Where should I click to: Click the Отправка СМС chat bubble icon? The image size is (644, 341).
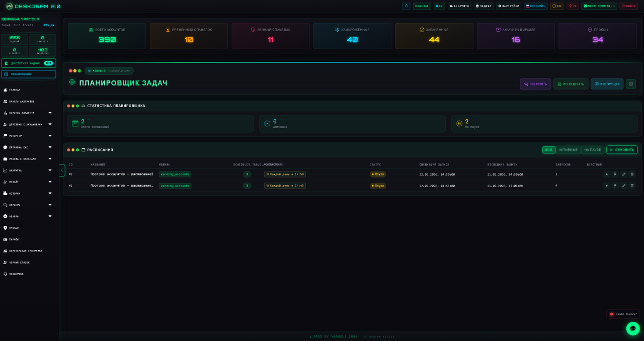pyautogui.click(x=5, y=147)
